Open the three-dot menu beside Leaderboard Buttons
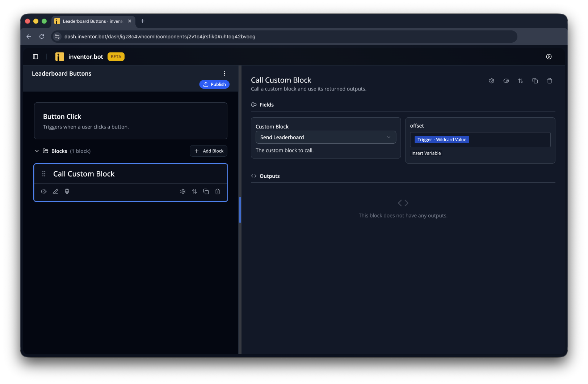The height and width of the screenshot is (384, 588). point(224,73)
